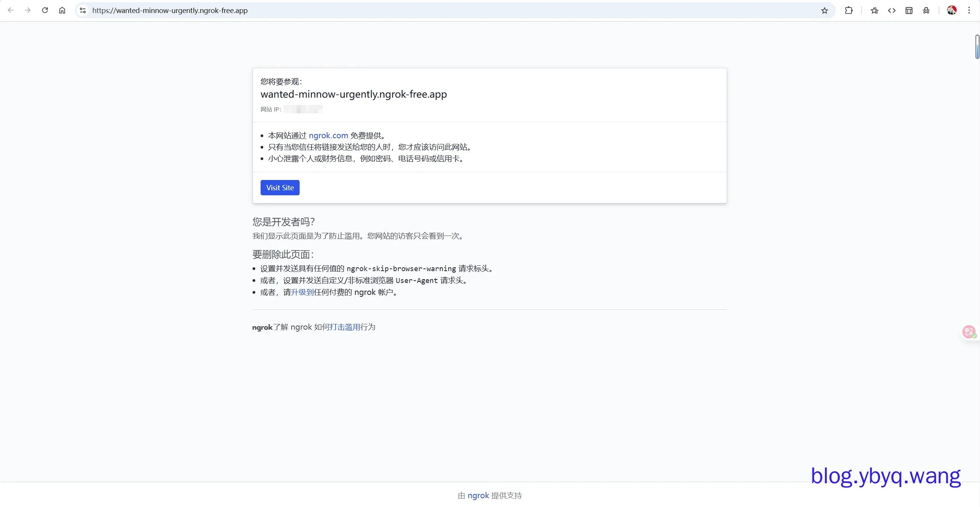Open the profile avatar menu
This screenshot has width=980, height=507.
(x=952, y=10)
